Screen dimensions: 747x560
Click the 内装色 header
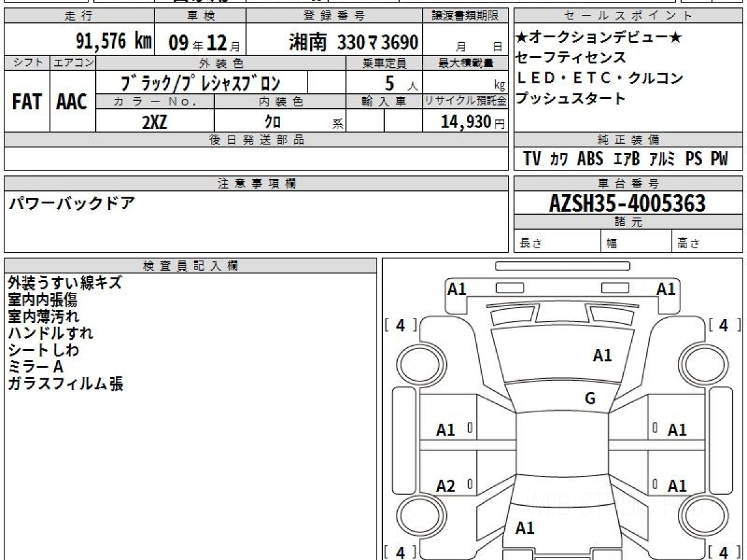(x=280, y=101)
